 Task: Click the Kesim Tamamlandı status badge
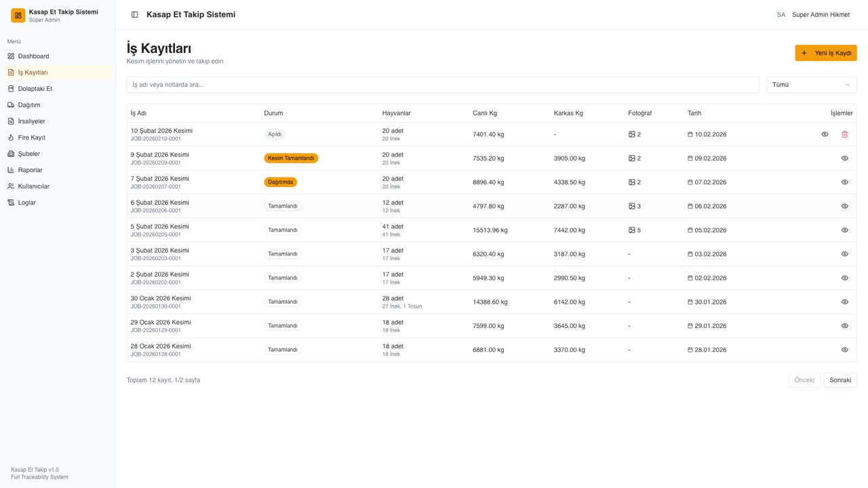coord(291,158)
